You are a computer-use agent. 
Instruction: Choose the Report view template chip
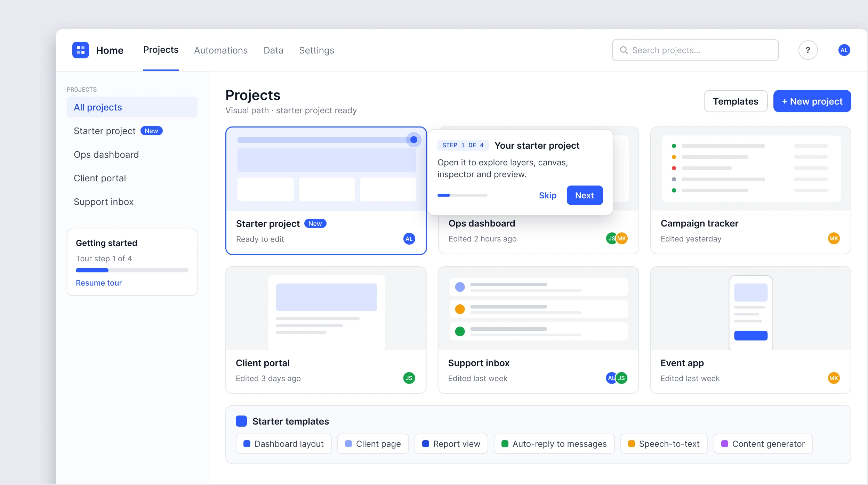pos(451,444)
